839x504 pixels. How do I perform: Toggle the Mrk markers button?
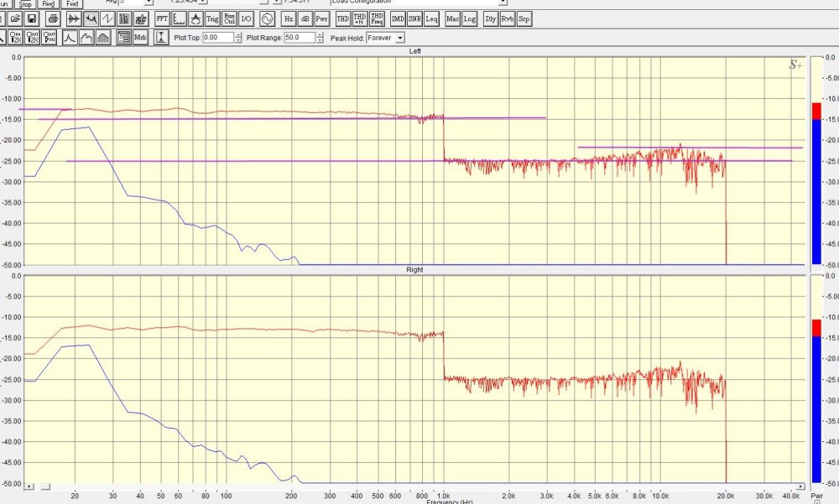pyautogui.click(x=139, y=37)
